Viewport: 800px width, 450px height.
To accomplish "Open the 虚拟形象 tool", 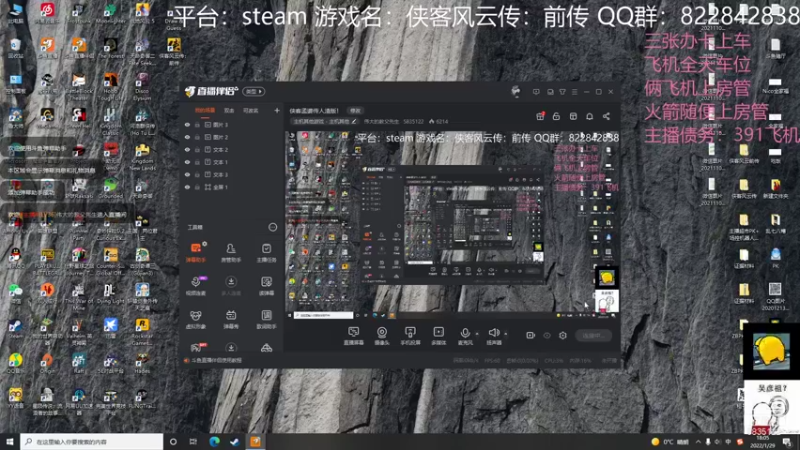I will pos(196,319).
